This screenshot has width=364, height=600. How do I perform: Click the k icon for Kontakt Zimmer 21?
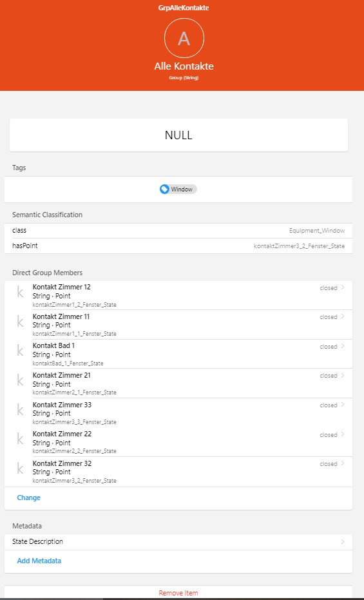pyautogui.click(x=20, y=381)
